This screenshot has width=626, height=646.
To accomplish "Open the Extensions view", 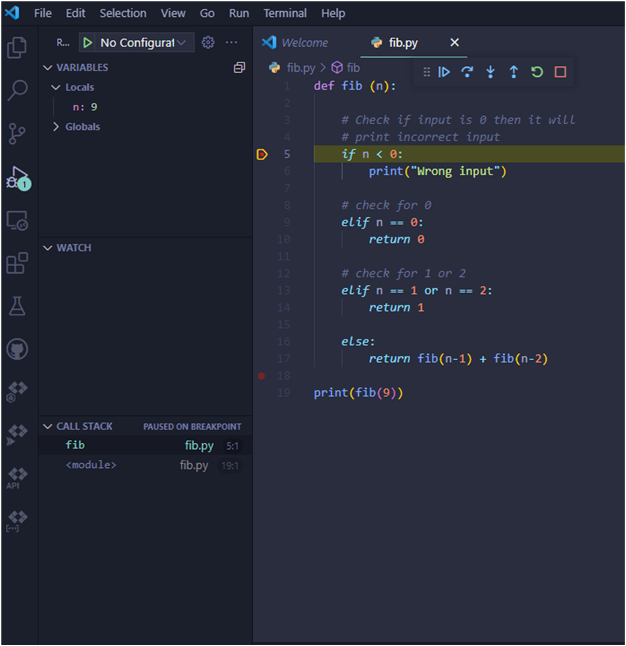I will coord(17,263).
